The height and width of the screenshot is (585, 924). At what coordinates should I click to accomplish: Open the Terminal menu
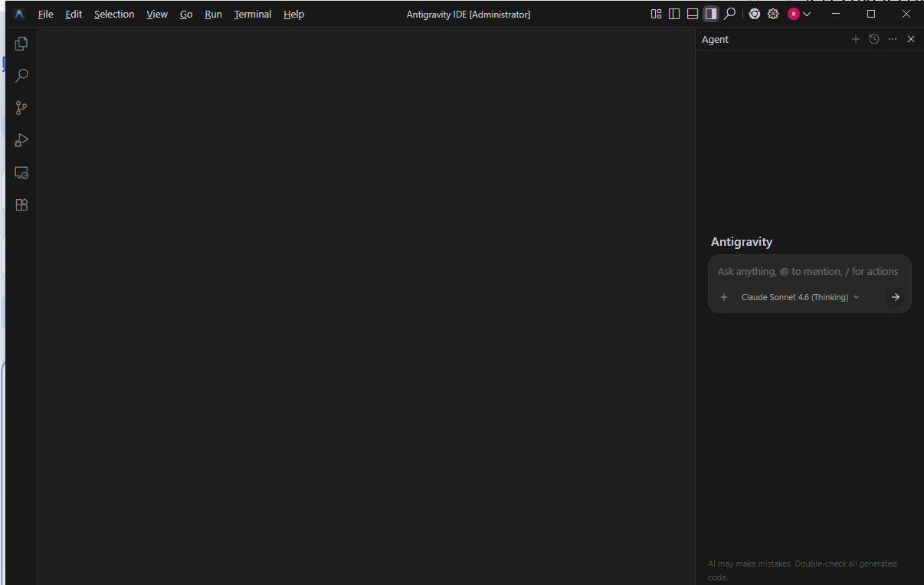pyautogui.click(x=253, y=14)
